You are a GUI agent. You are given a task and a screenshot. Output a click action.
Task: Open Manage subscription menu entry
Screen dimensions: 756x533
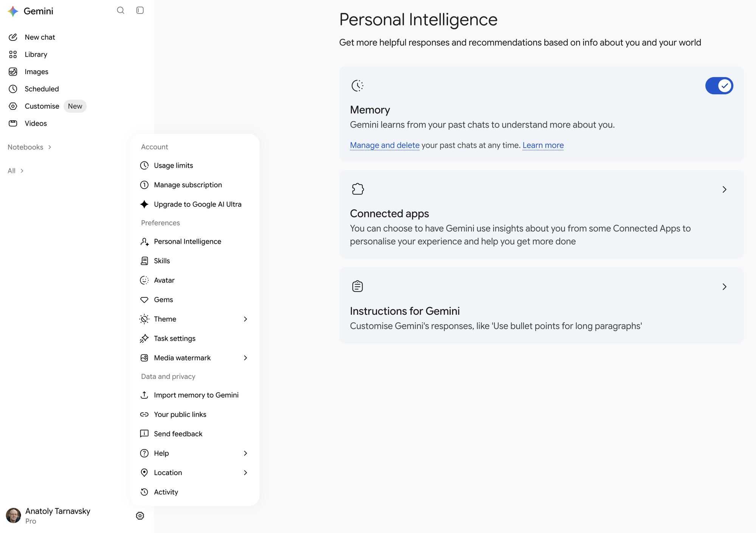point(195,185)
